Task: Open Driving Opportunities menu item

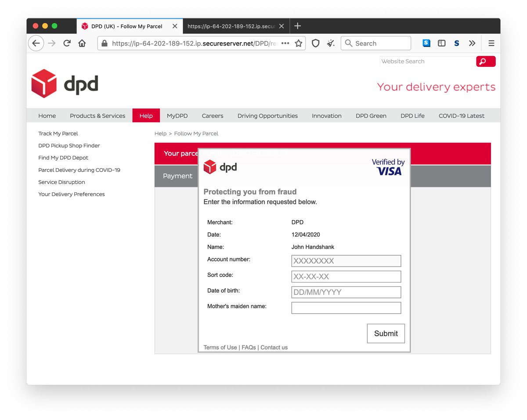Action: pos(267,116)
